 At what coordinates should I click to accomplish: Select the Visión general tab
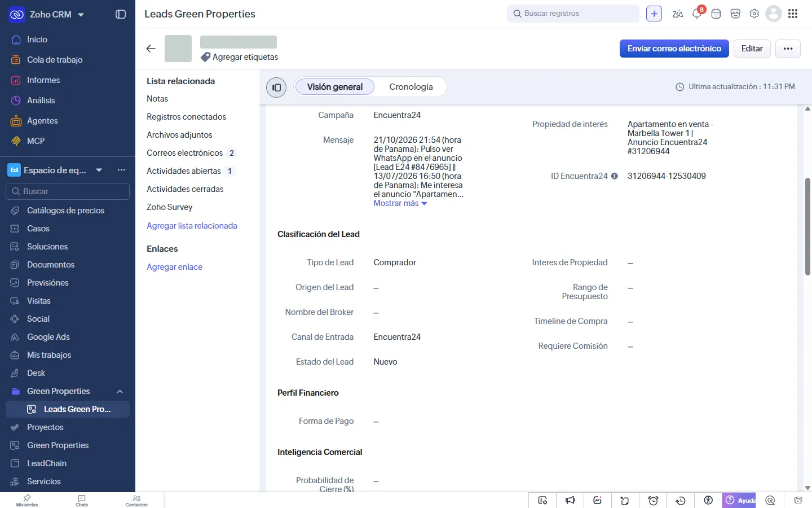tap(335, 87)
